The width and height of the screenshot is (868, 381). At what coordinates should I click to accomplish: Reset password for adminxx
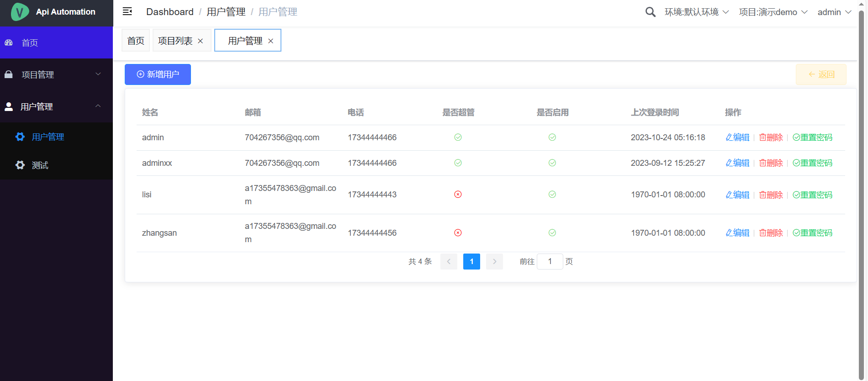click(812, 163)
